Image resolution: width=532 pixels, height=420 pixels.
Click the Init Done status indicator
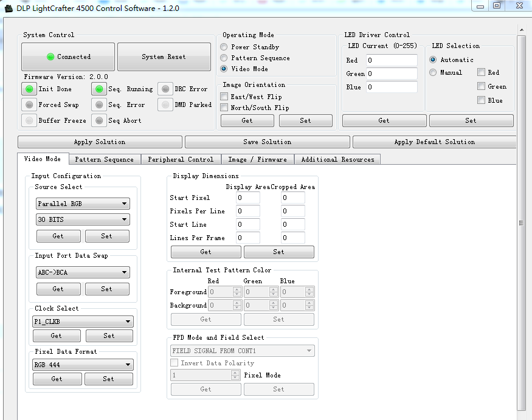(x=29, y=89)
